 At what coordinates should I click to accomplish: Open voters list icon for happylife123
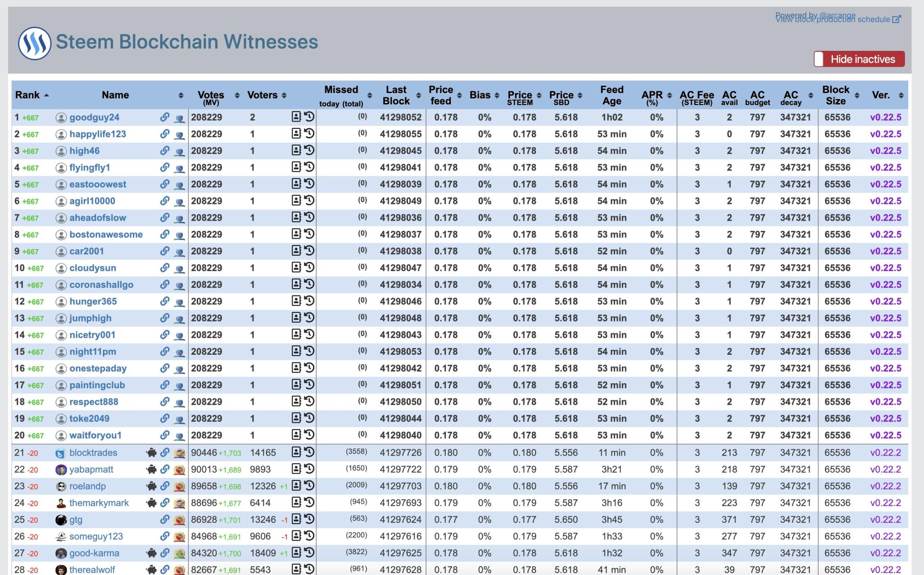click(296, 134)
